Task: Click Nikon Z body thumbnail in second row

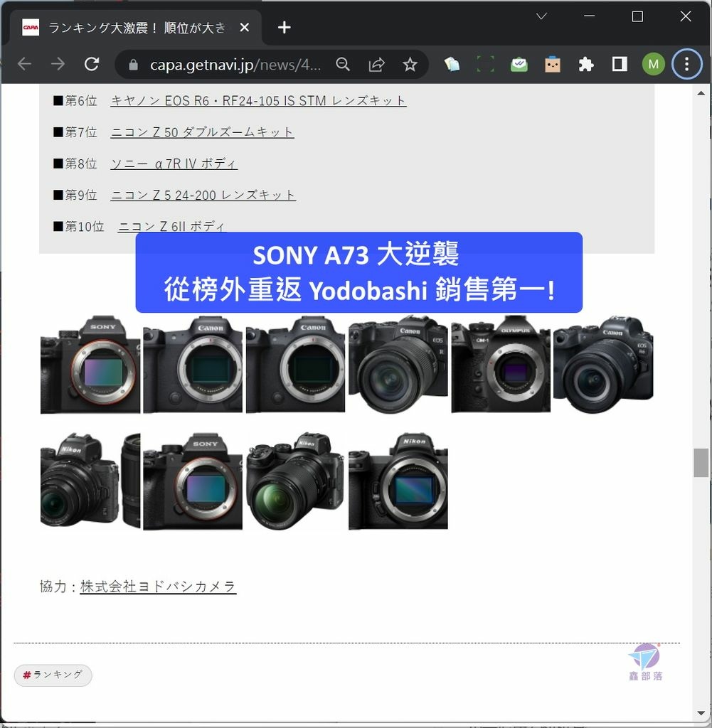Action: pyautogui.click(x=398, y=481)
